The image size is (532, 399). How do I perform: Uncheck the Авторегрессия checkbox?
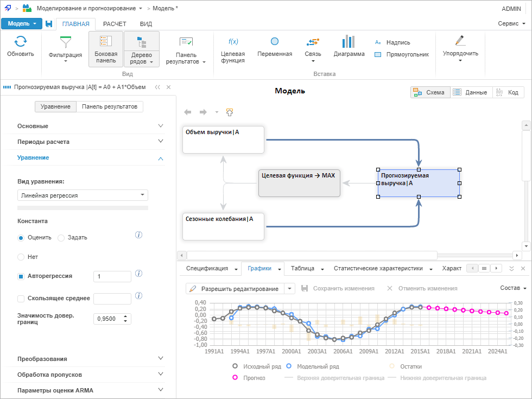point(21,276)
